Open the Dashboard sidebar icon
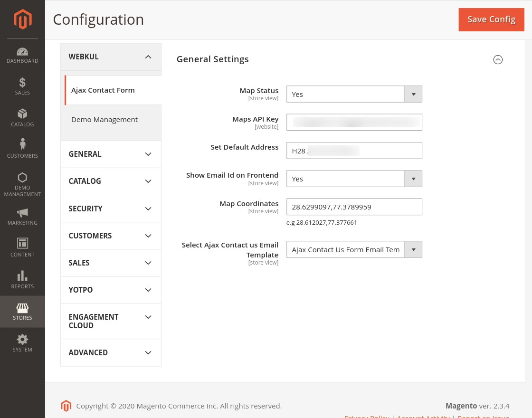This screenshot has width=532, height=418. [22, 51]
